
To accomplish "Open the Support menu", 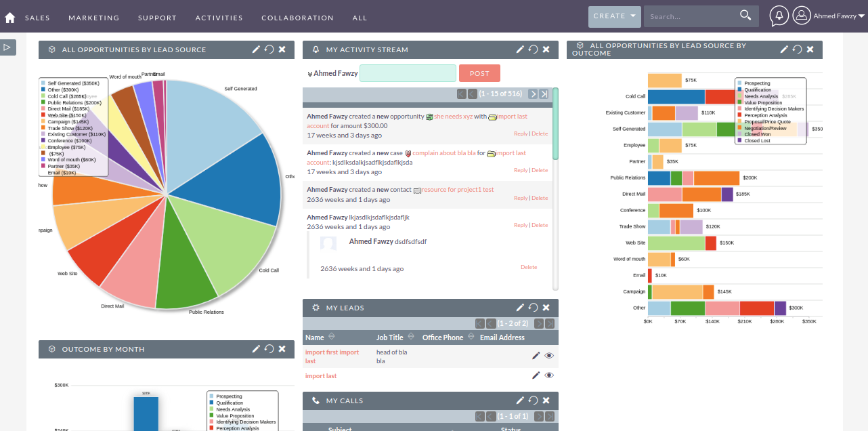I will [157, 18].
